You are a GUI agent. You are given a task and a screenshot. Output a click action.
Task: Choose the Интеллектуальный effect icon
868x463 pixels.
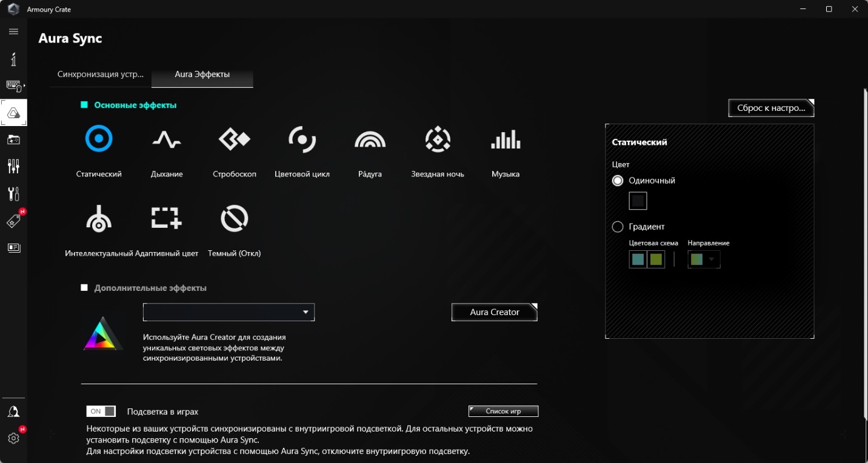coord(99,218)
